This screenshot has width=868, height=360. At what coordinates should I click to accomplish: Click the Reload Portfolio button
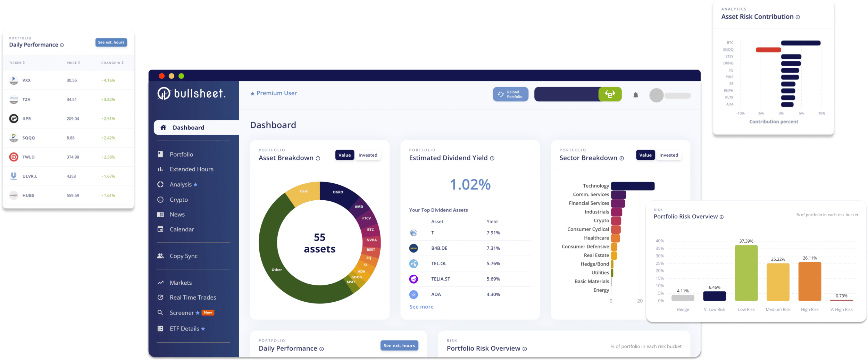[x=510, y=94]
